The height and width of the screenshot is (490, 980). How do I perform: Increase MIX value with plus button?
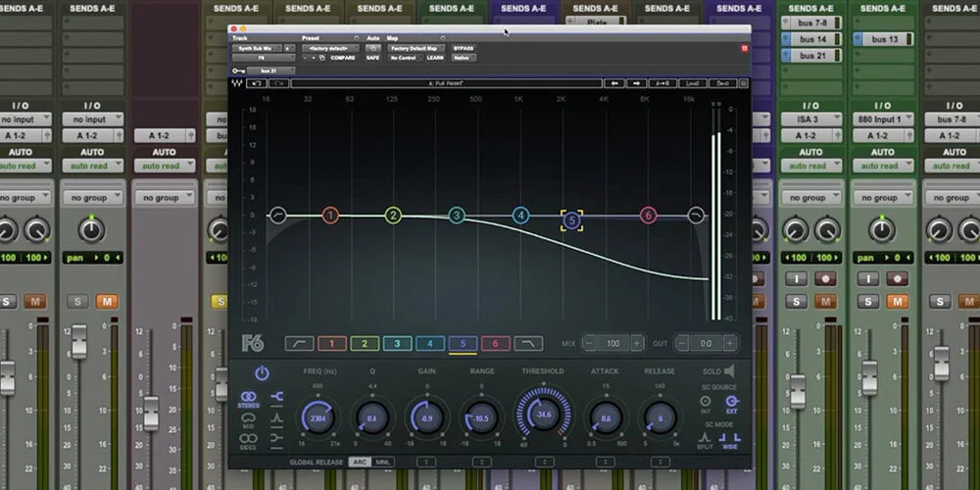tap(637, 343)
